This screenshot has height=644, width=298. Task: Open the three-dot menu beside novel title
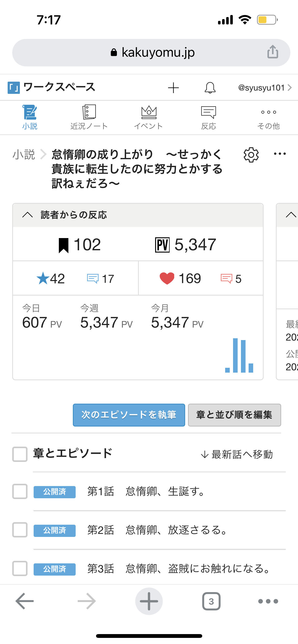pos(280,154)
